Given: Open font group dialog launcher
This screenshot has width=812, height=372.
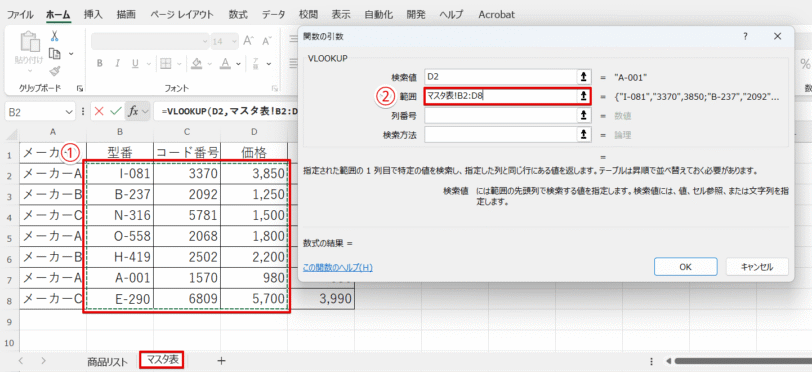Looking at the screenshot, I should point(274,89).
